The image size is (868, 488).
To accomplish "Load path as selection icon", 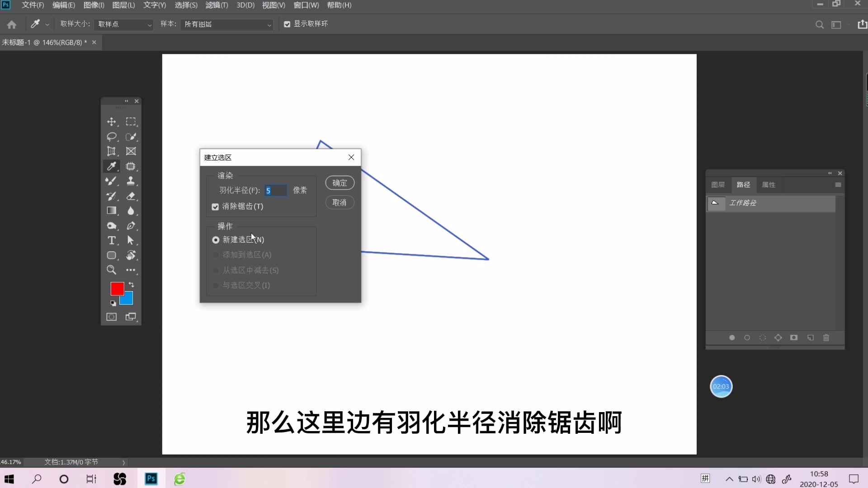I will (x=763, y=338).
